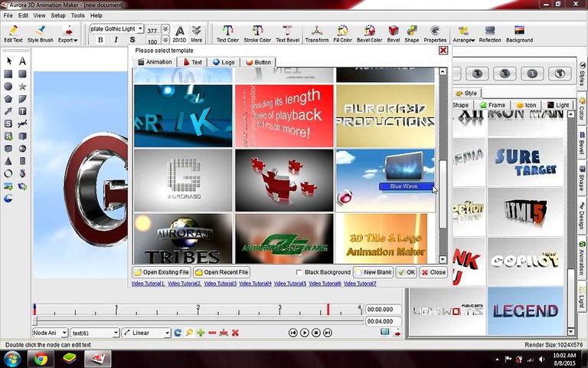Viewport: 588px width, 368px height.
Task: Click the Shape toolbar icon
Action: click(411, 34)
